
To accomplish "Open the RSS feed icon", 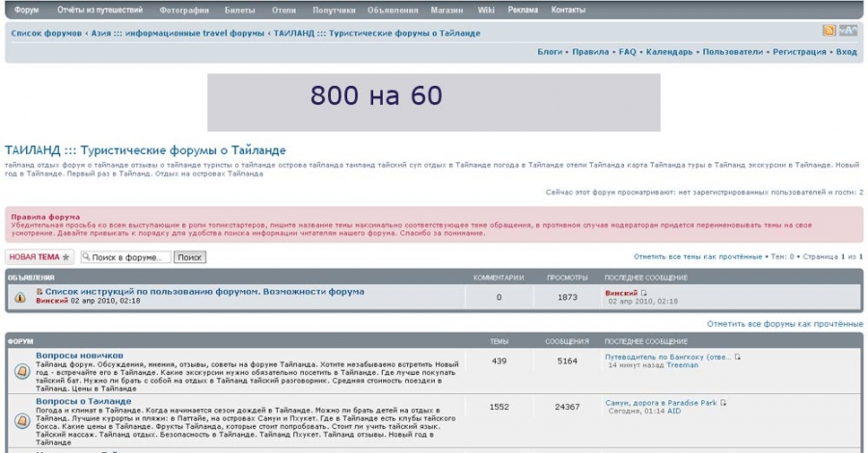I will (828, 31).
